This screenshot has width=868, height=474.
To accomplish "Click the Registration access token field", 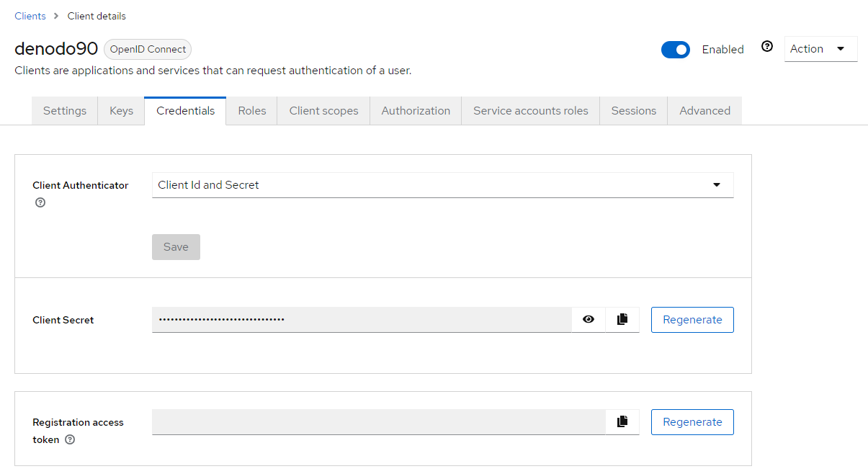I will coord(379,422).
